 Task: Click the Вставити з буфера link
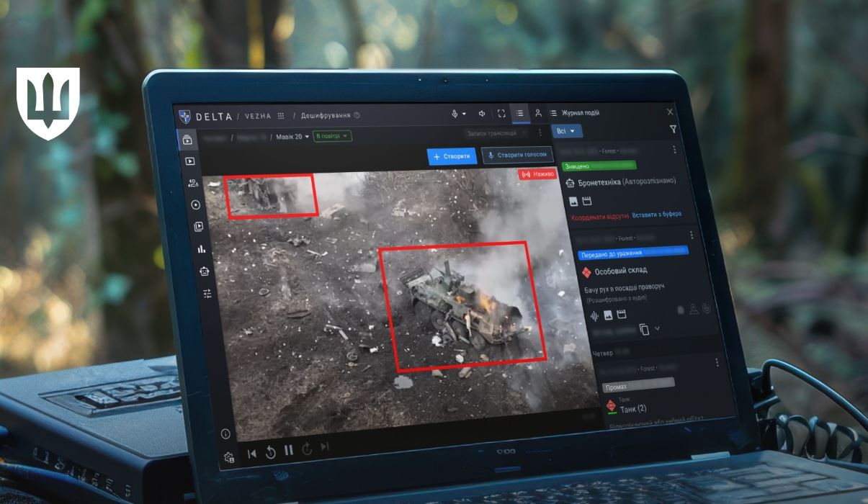(656, 215)
